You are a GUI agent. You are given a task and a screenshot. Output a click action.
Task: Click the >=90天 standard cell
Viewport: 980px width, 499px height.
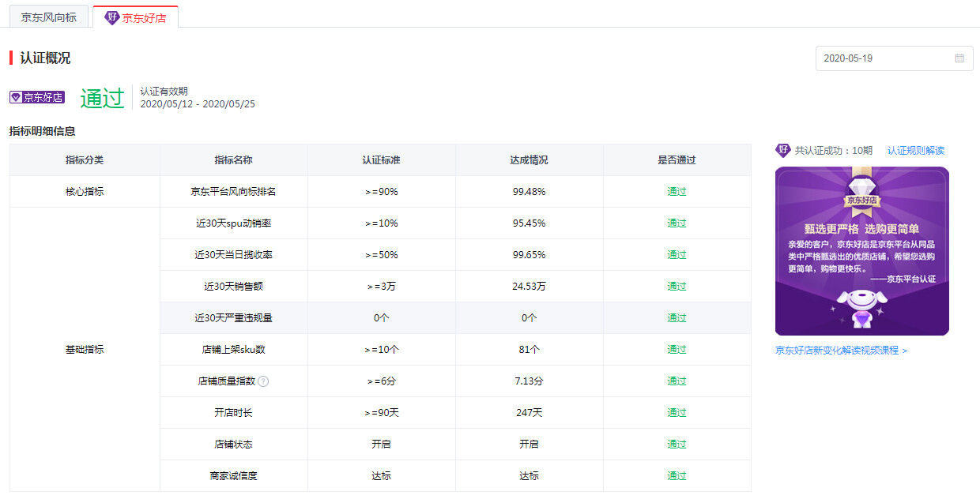382,413
